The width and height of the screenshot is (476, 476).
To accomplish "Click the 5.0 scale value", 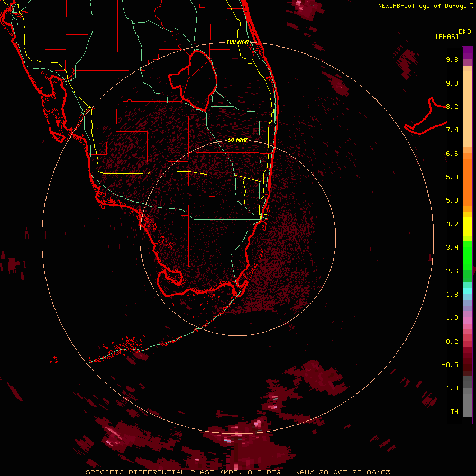I will point(452,200).
